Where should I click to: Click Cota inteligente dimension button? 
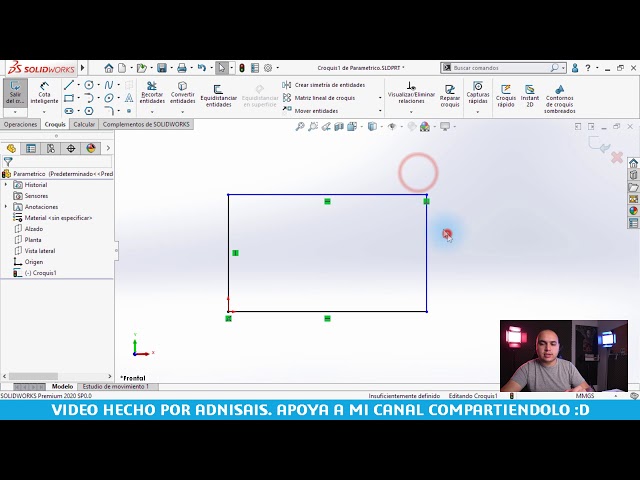[x=44, y=93]
